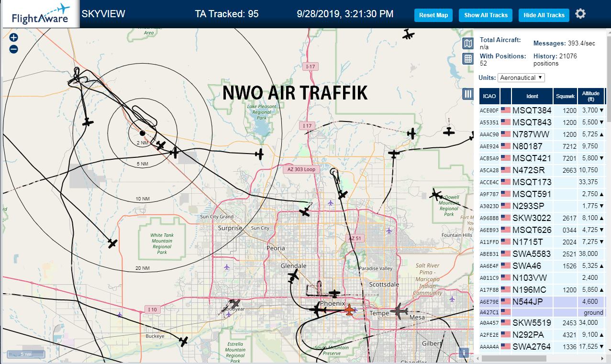Select the aircraft at top map edge
Viewport: 611px width, 364px height.
[x=408, y=34]
